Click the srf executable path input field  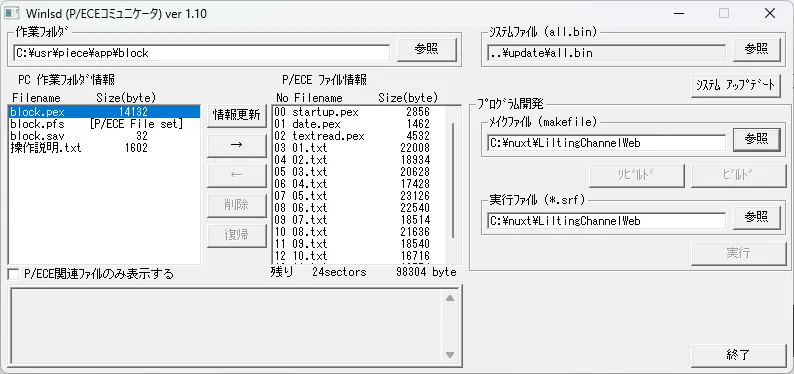point(606,221)
